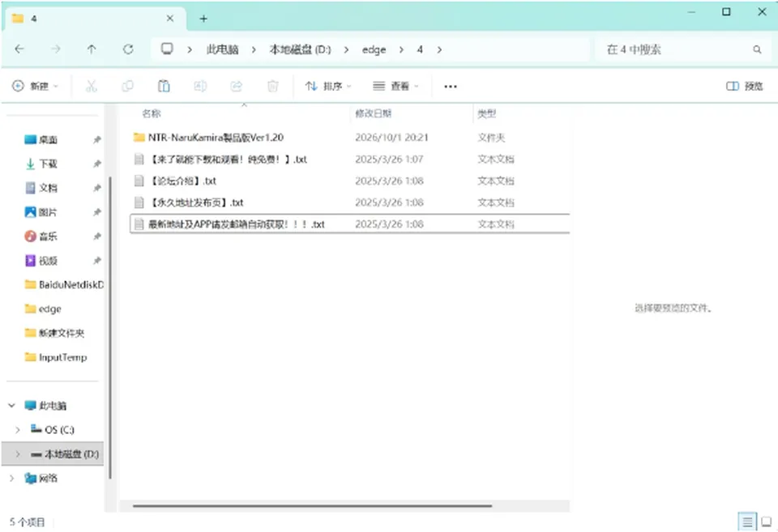Select the tab labeled 4
This screenshot has height=532, width=778.
(94, 19)
